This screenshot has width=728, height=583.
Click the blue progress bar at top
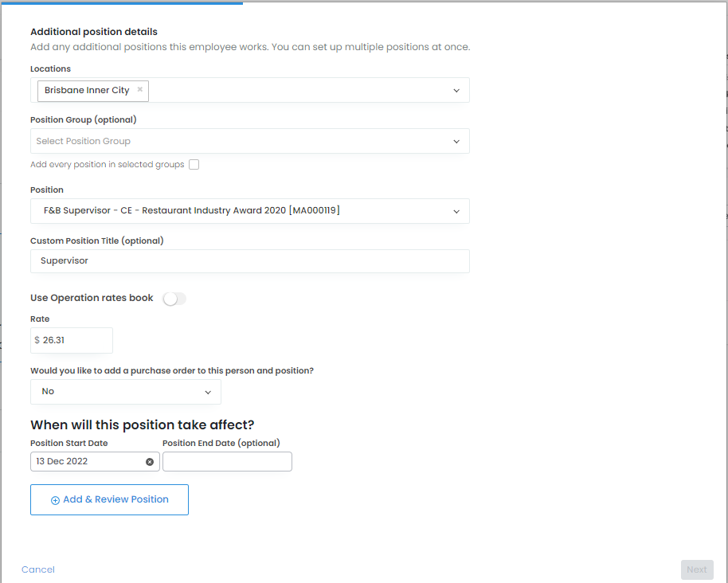(121, 2)
